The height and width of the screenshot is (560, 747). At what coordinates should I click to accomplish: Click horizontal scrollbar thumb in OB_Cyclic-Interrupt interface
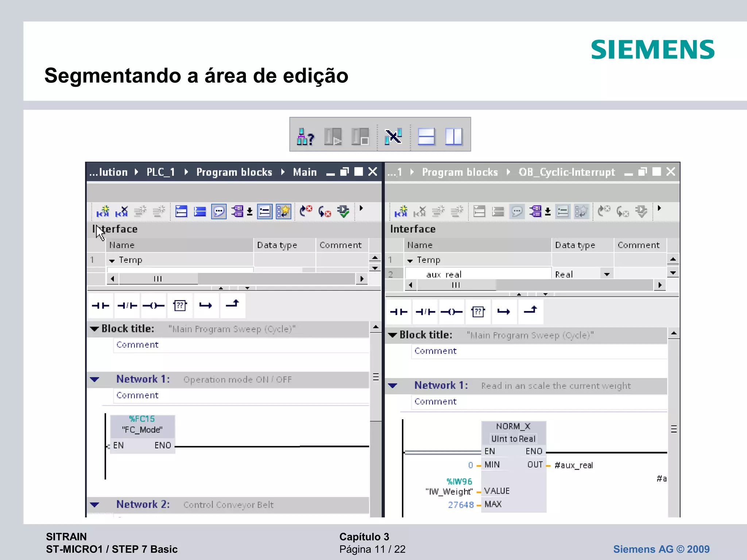tap(456, 285)
